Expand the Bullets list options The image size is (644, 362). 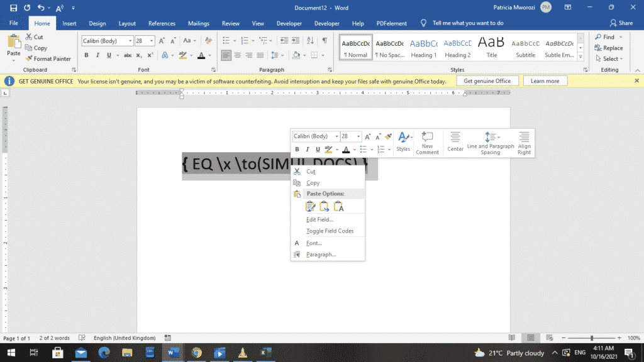(x=234, y=40)
